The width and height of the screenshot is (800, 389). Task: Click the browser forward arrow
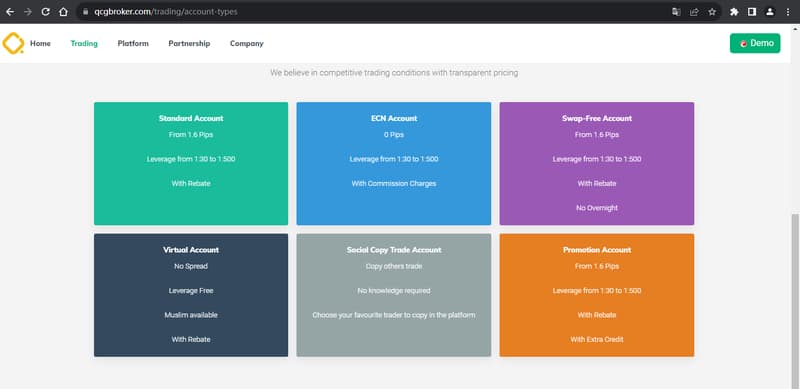click(x=28, y=12)
